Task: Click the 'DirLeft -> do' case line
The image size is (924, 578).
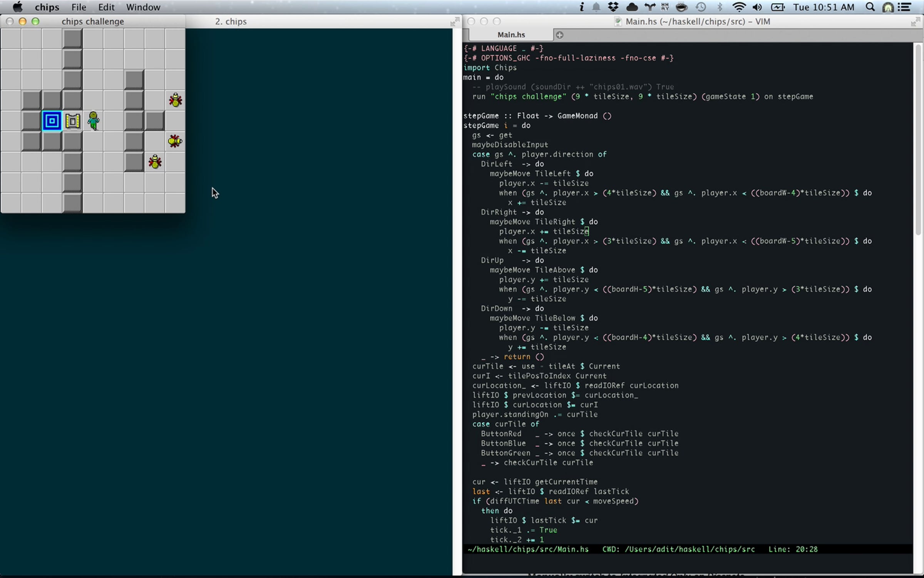Action: click(512, 164)
